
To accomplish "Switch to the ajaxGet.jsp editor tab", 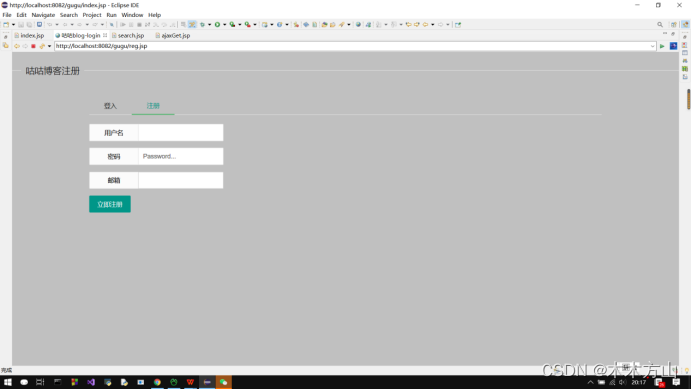I will point(173,35).
